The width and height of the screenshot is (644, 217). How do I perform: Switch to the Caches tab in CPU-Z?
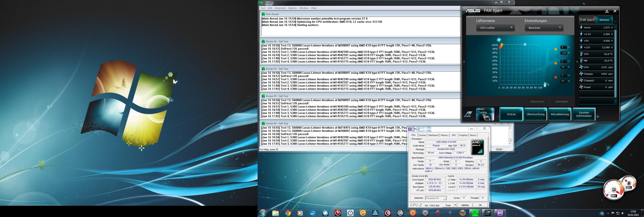pos(422,135)
